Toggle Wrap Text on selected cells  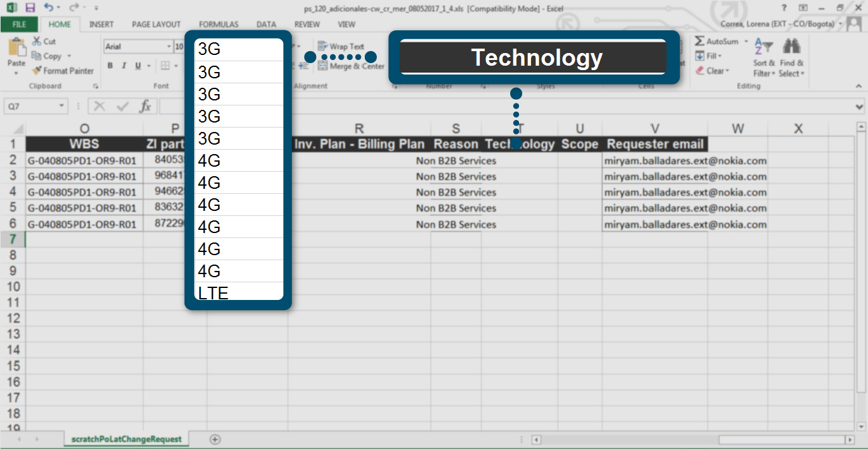tap(341, 46)
